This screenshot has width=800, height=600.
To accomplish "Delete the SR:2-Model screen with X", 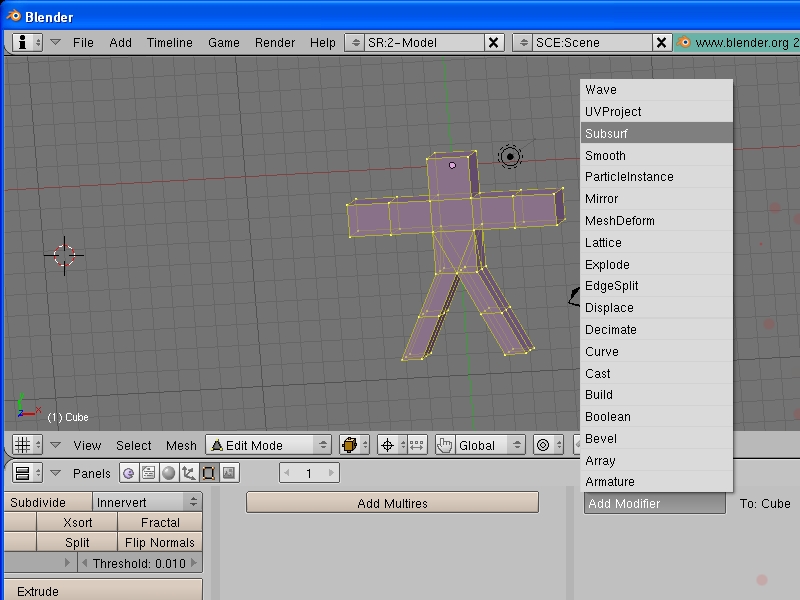I will point(493,42).
